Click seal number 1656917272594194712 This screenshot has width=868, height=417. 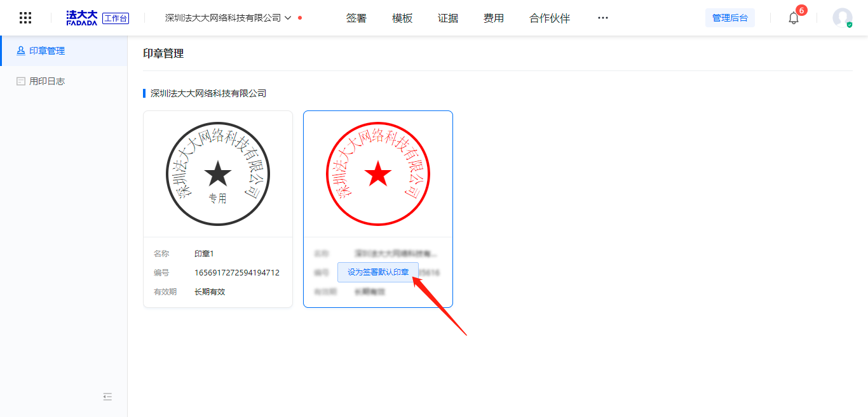[x=237, y=273]
